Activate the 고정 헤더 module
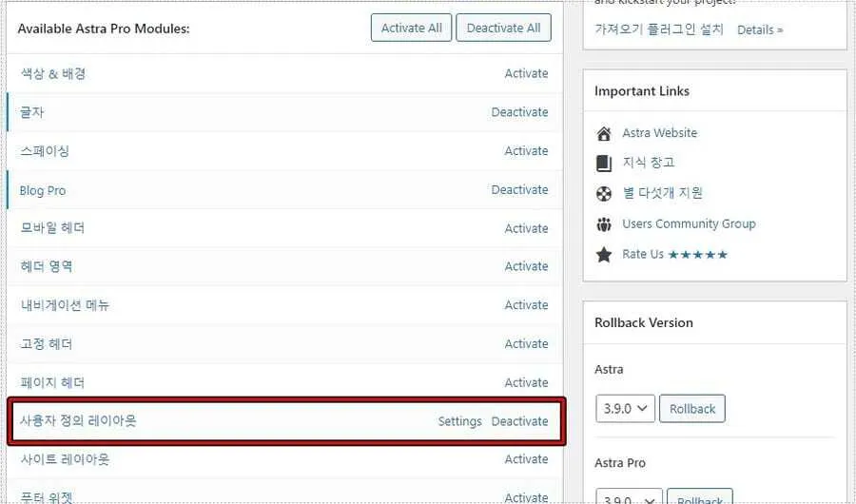Screen dimensions: 856x504 pos(526,343)
